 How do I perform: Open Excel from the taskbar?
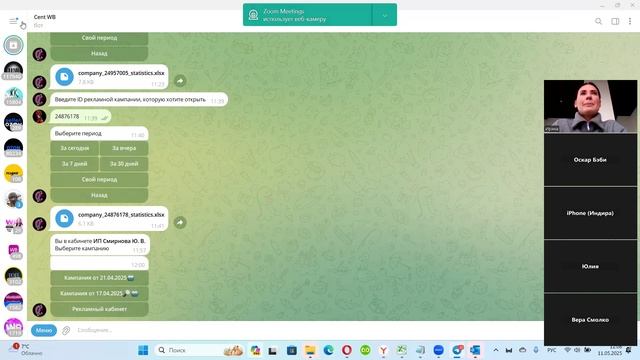pyautogui.click(x=402, y=350)
